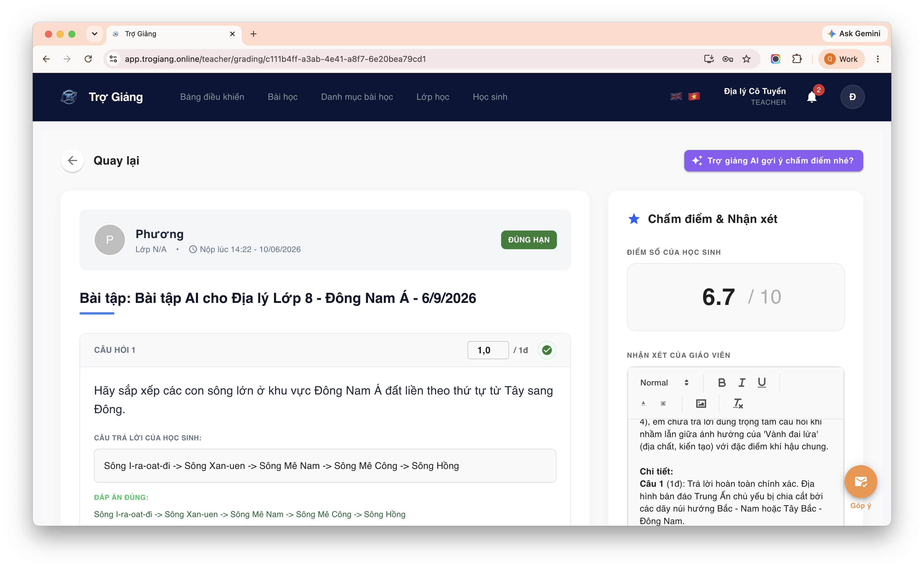Open the Chrome three-dot menu
The image size is (924, 569).
point(878,59)
